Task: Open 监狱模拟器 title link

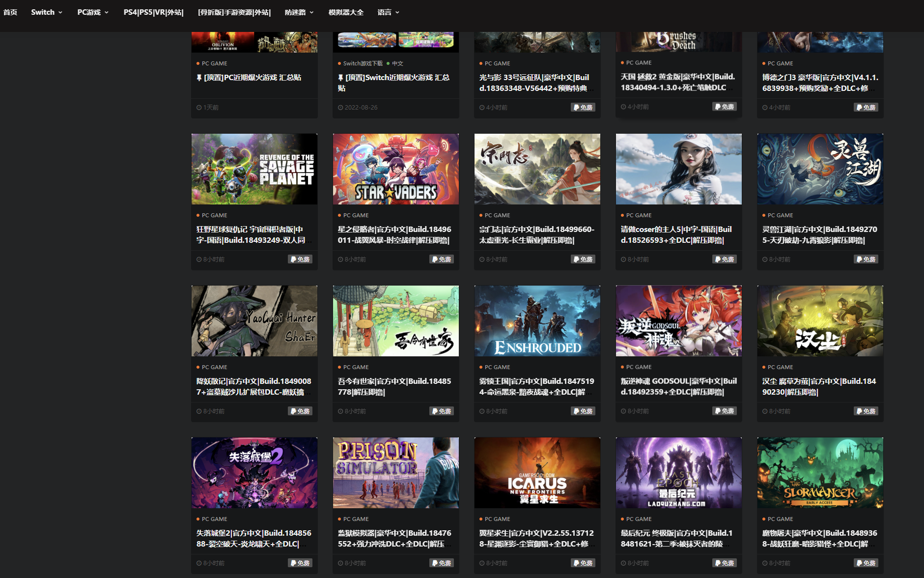Action: [x=394, y=538]
